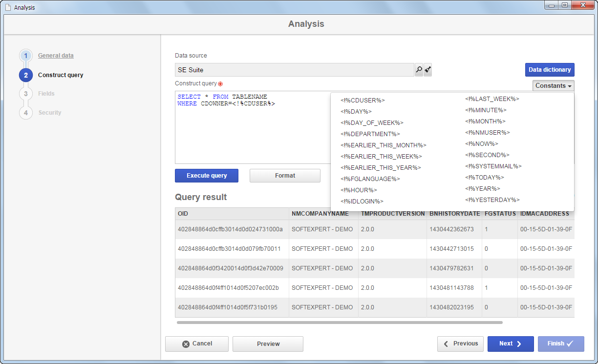Viewport: 598px width, 364px height.
Task: Insert the <!%YESTERDAY%> constant
Action: (492, 200)
